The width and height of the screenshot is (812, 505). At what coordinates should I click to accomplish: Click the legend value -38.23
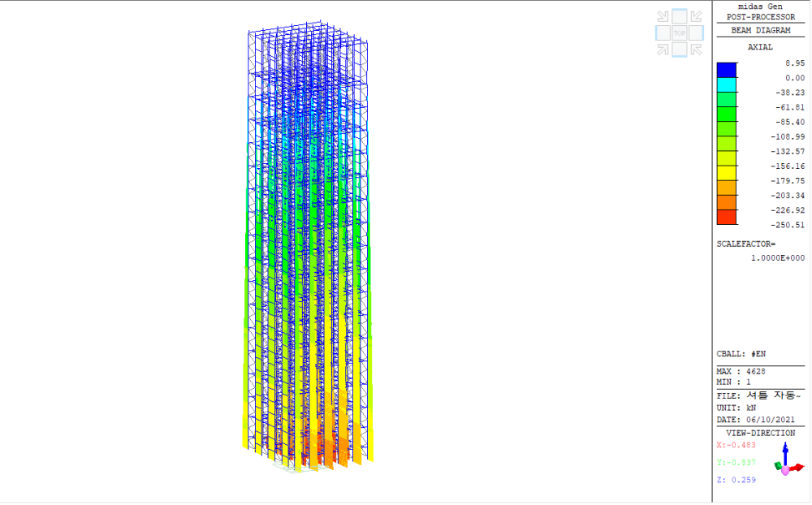click(790, 93)
